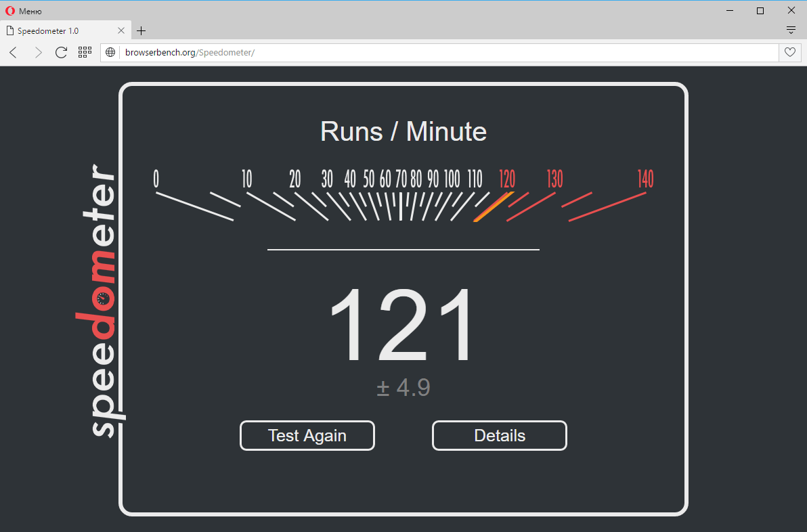Click the globe site info icon

click(x=110, y=53)
